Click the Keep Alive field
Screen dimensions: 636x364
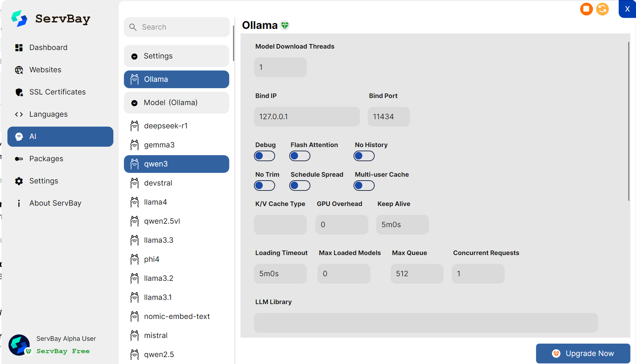pos(402,225)
